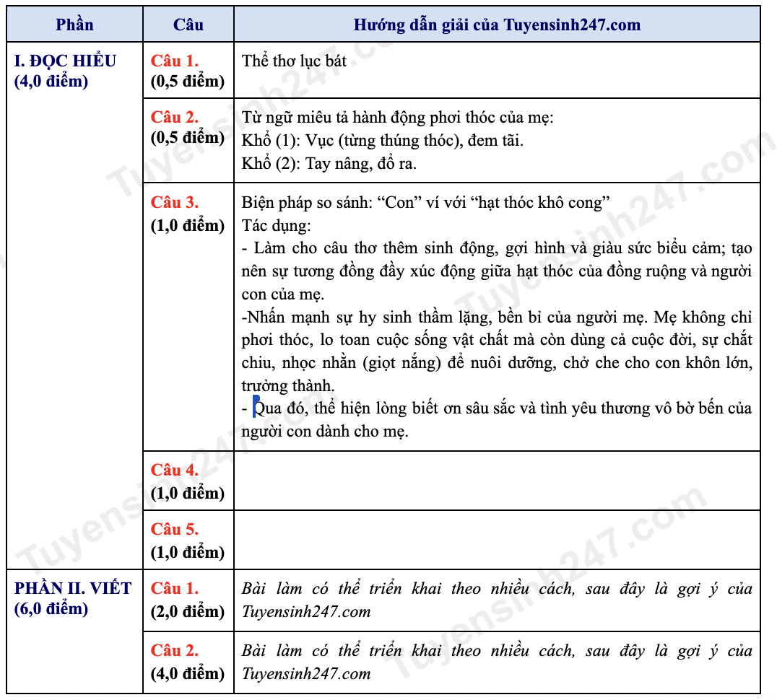Click line starting 'chiu, nhọc nhằn (giọt nắng)'
The height and width of the screenshot is (700, 777).
click(497, 363)
